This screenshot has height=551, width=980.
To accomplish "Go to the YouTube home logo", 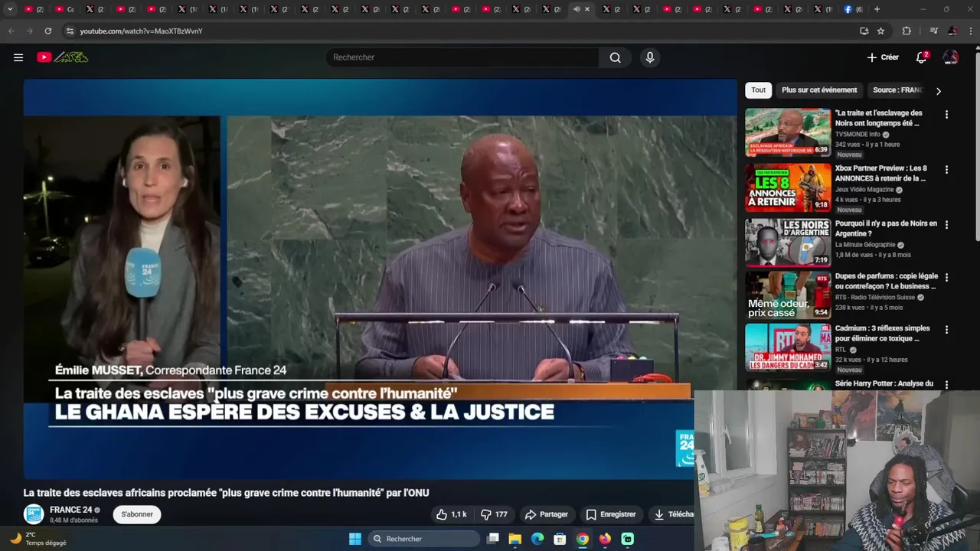I will coord(63,57).
